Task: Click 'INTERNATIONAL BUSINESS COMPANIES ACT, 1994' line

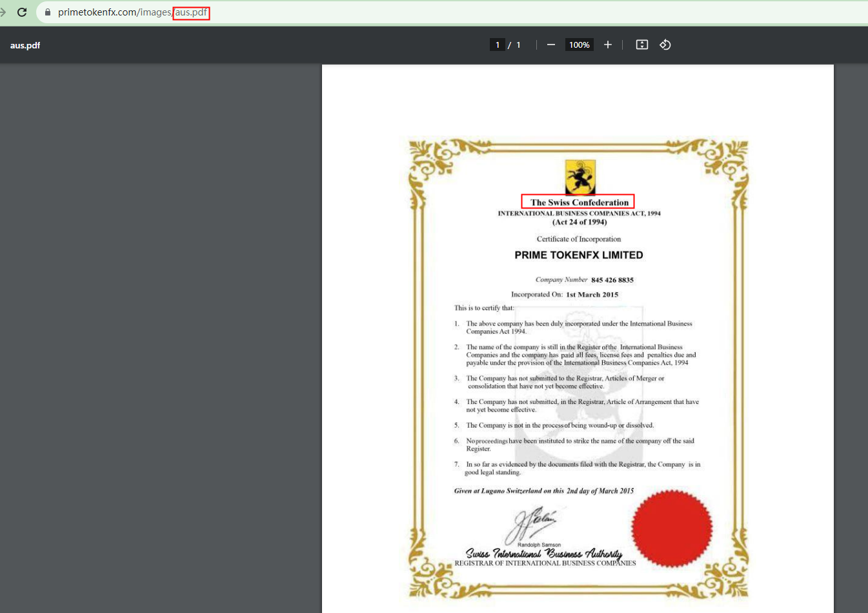Action: coord(579,213)
